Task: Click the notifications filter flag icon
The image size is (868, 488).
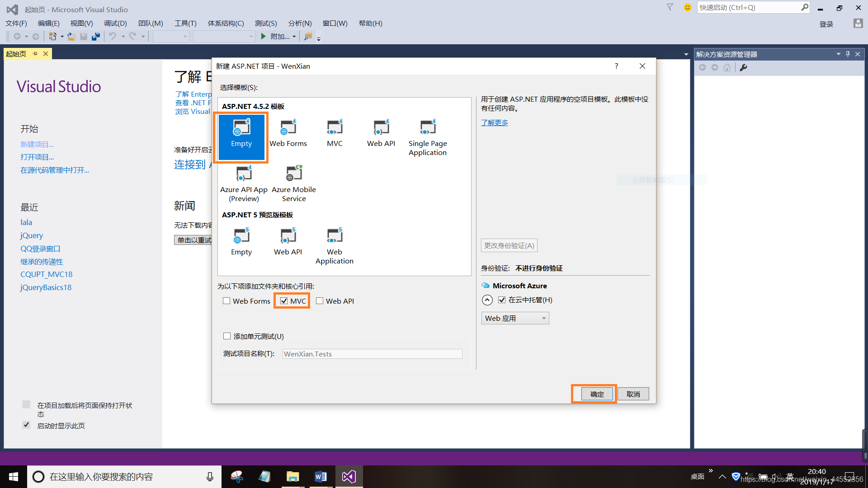Action: click(670, 7)
